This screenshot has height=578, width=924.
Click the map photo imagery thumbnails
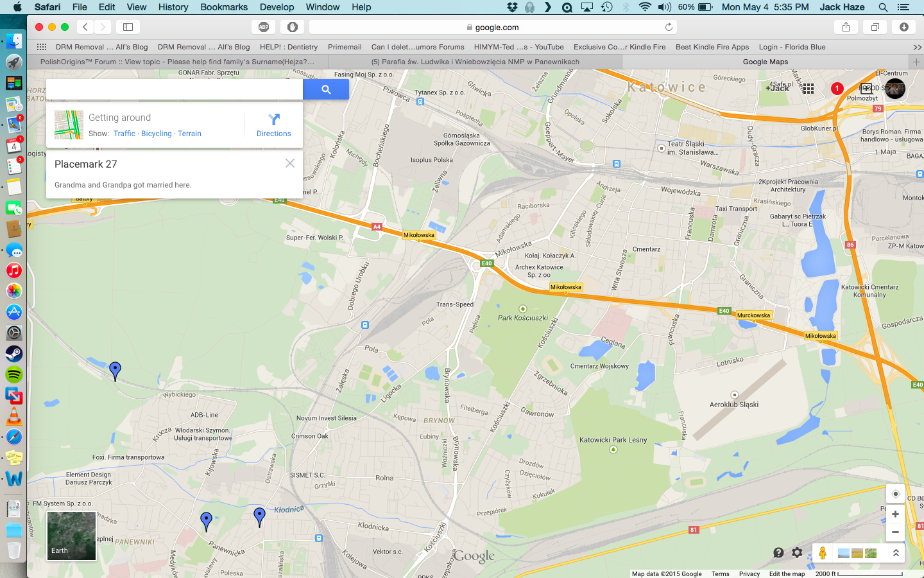(x=857, y=553)
